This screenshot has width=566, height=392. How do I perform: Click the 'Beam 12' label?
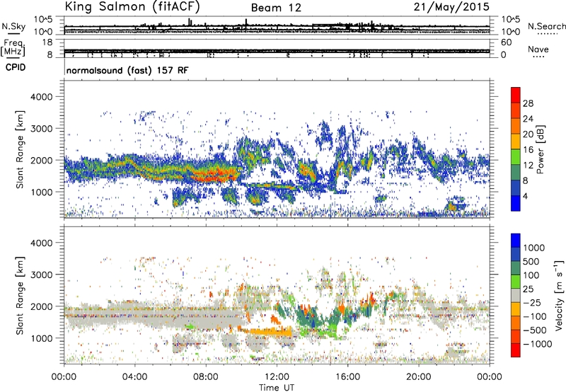point(276,8)
